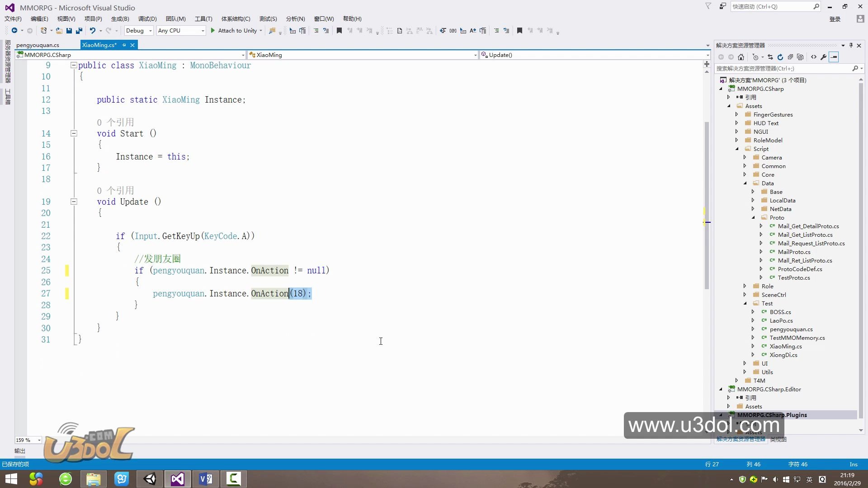Viewport: 868px width, 488px height.
Task: Collapse all items in Solution Explorer
Action: [790, 57]
